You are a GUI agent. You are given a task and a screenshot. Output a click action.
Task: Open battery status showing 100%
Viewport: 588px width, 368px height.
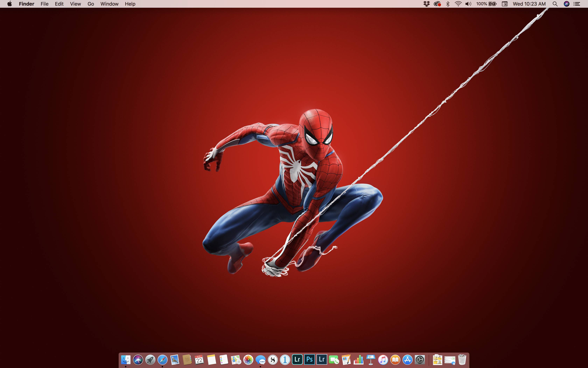click(486, 4)
